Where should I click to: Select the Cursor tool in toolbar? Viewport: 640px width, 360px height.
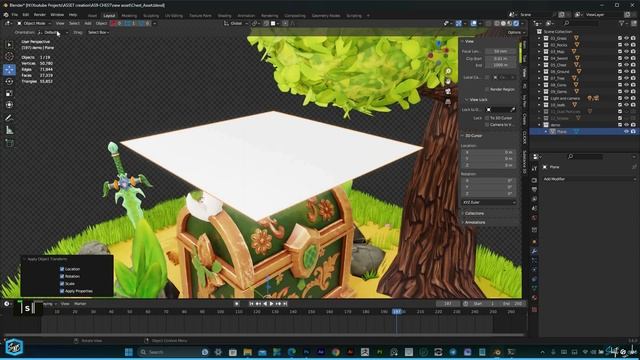tap(9, 57)
